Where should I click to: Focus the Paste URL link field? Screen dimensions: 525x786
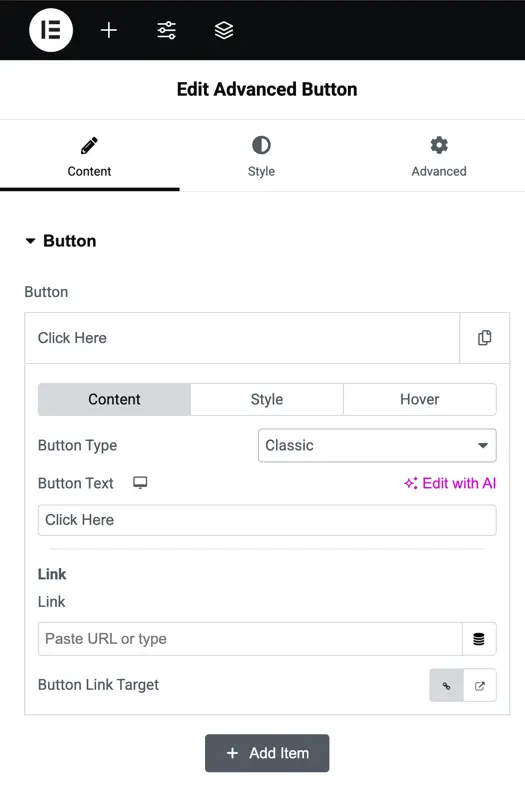(250, 639)
